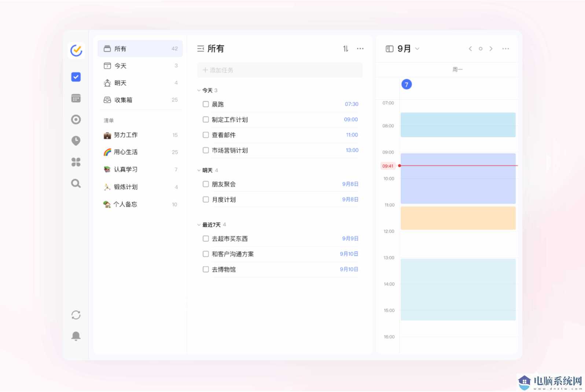Click the 13:00 time on 市场营销计划
The width and height of the screenshot is (585, 392).
pyautogui.click(x=352, y=150)
